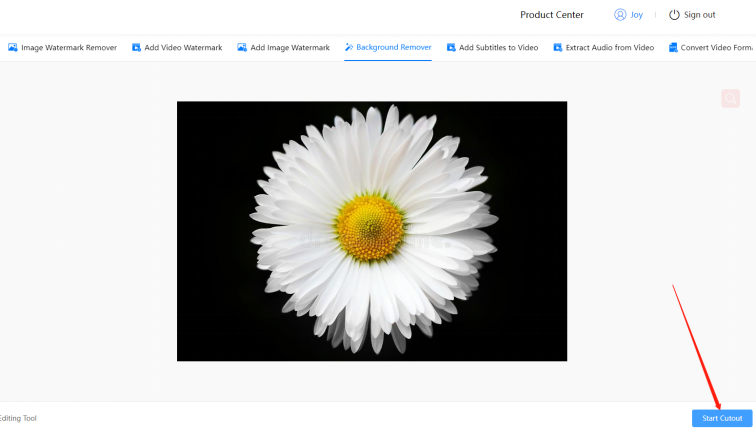Click the daisy flower image preview

click(372, 231)
